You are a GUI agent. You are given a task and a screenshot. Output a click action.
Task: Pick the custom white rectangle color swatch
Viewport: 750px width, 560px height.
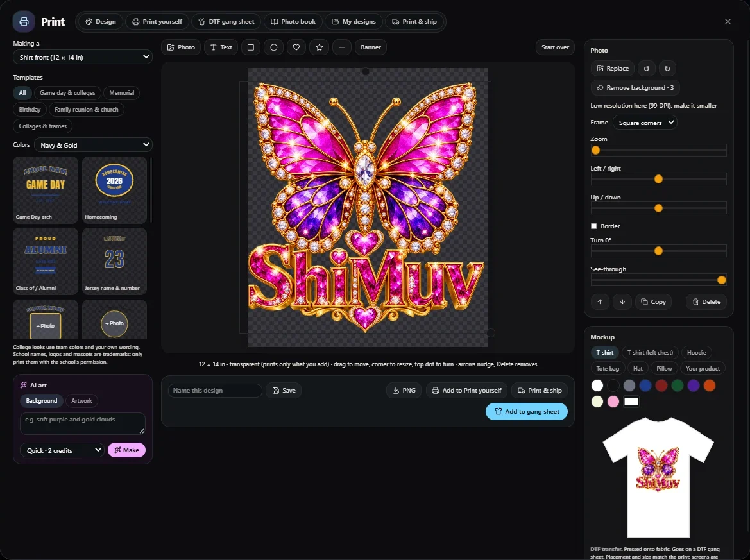[x=631, y=401]
